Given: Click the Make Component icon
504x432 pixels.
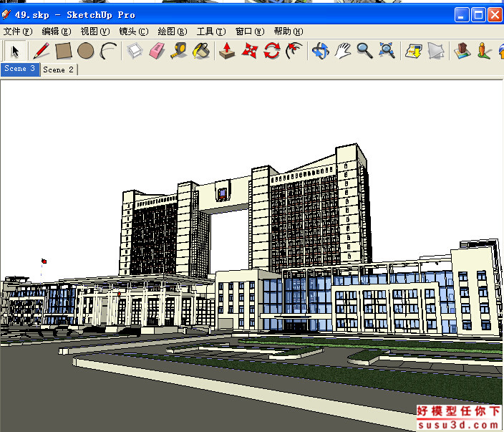Looking at the screenshot, I should pos(135,51).
